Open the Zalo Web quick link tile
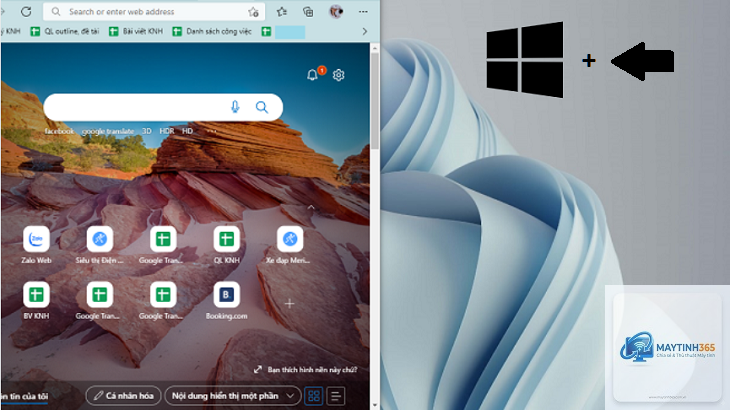 (x=36, y=245)
